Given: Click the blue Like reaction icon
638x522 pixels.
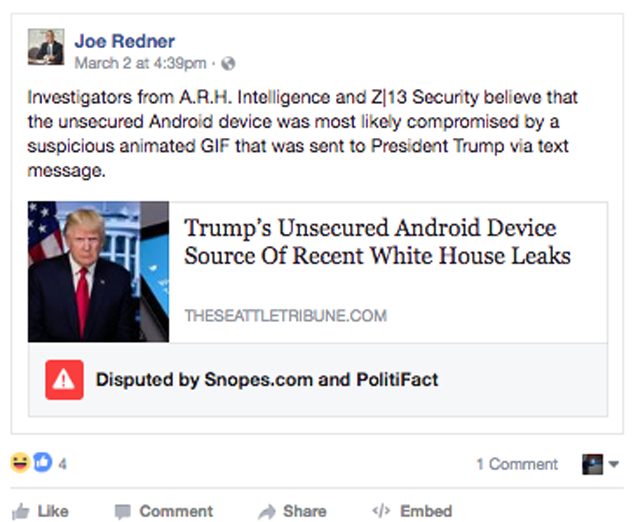Looking at the screenshot, I should coord(42,463).
